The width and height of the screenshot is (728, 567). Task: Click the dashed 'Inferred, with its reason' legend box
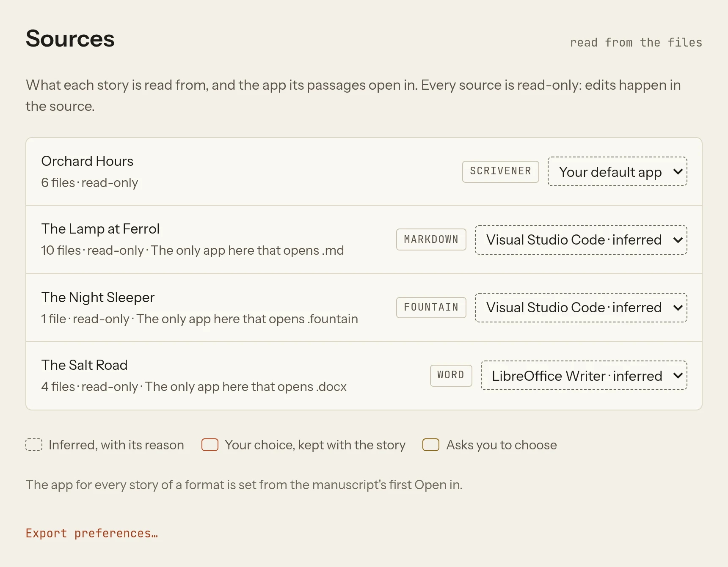[x=34, y=445]
